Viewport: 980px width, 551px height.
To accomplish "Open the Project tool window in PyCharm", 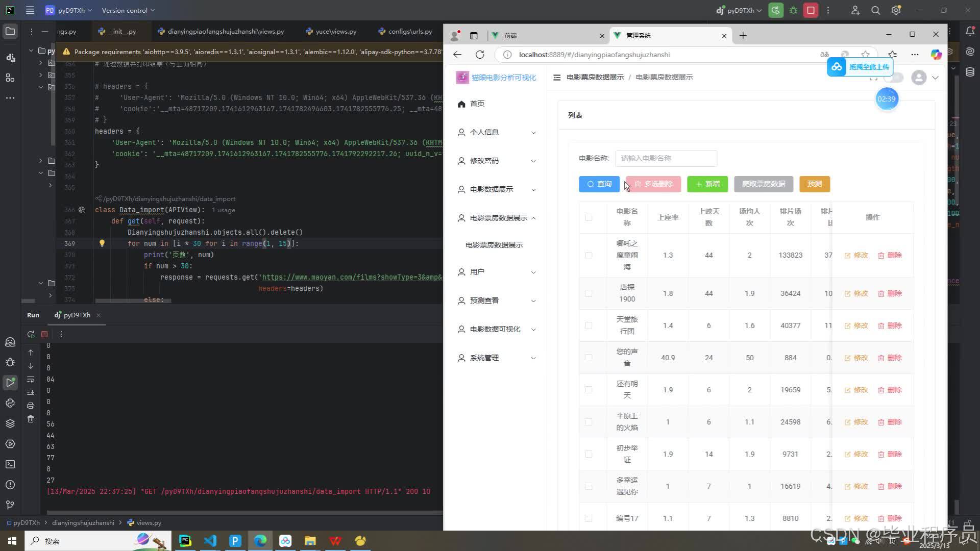I will [x=10, y=31].
